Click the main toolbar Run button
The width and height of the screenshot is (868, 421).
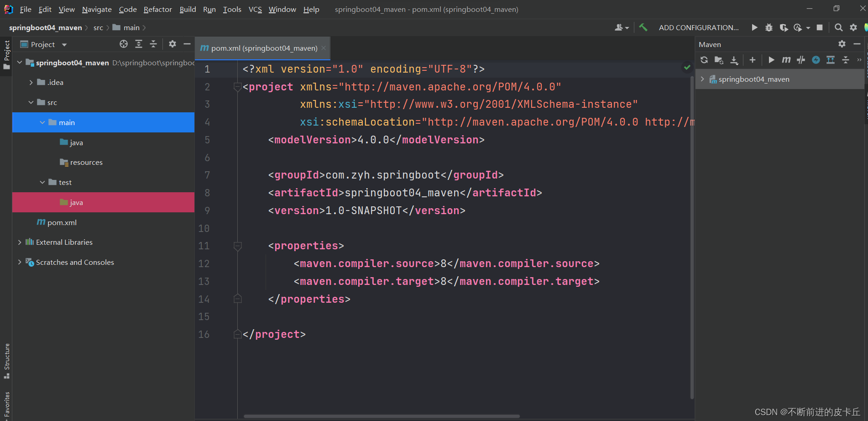click(x=754, y=27)
